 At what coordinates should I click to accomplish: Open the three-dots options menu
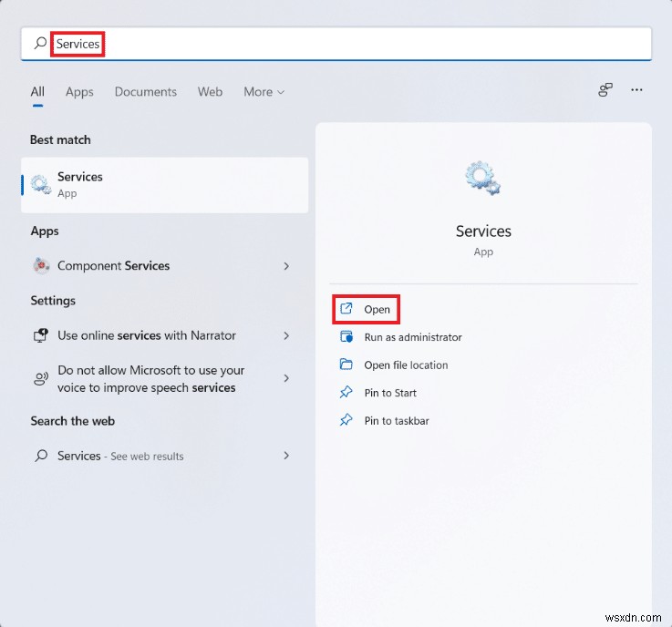636,90
